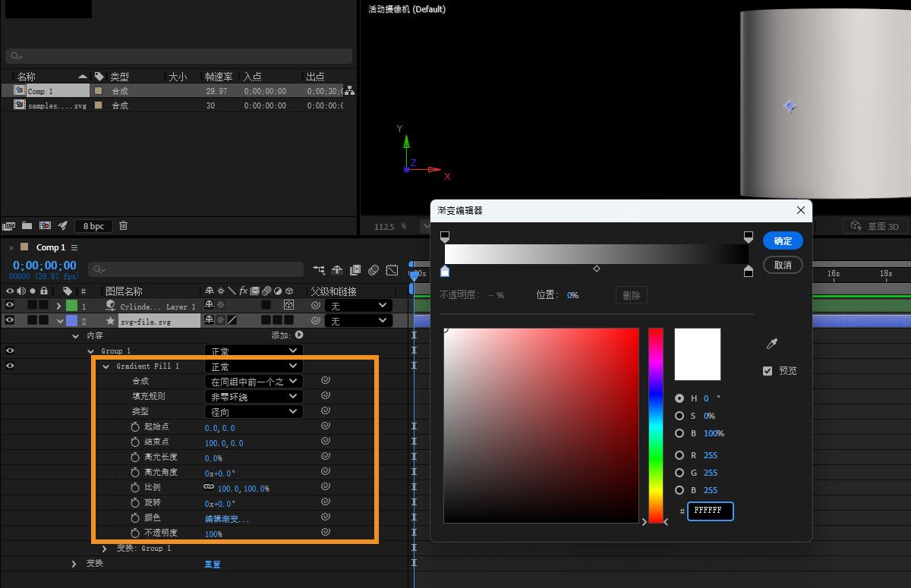911x588 pixels.
Task: Click the gradient midpoint diamond
Action: click(597, 269)
